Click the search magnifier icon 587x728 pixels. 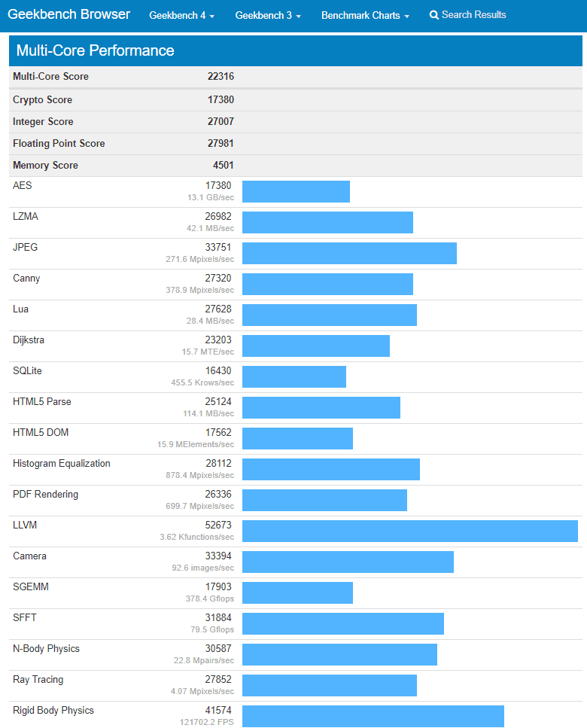coord(433,14)
